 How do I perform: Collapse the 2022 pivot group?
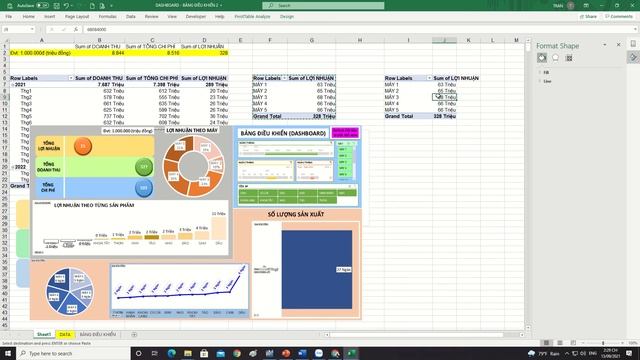(12, 167)
